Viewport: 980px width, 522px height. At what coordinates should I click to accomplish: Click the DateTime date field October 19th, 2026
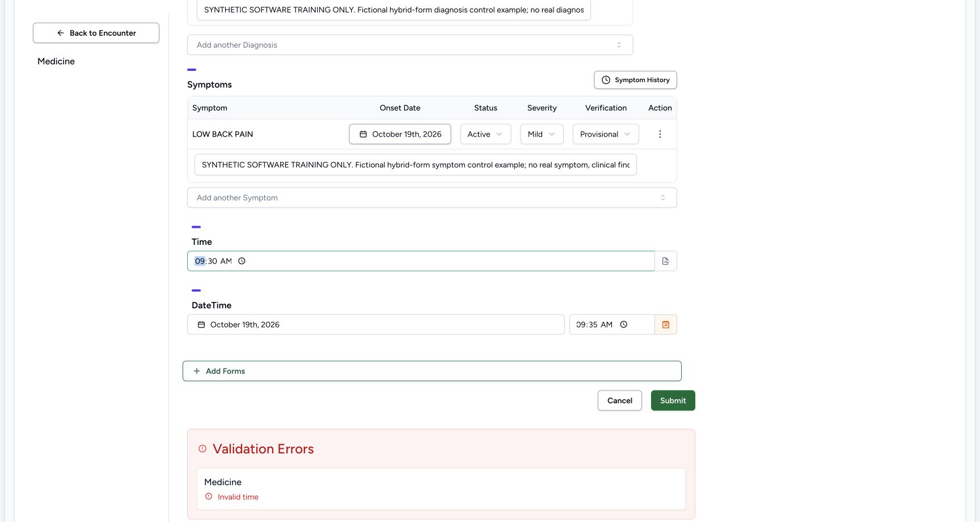click(x=375, y=325)
